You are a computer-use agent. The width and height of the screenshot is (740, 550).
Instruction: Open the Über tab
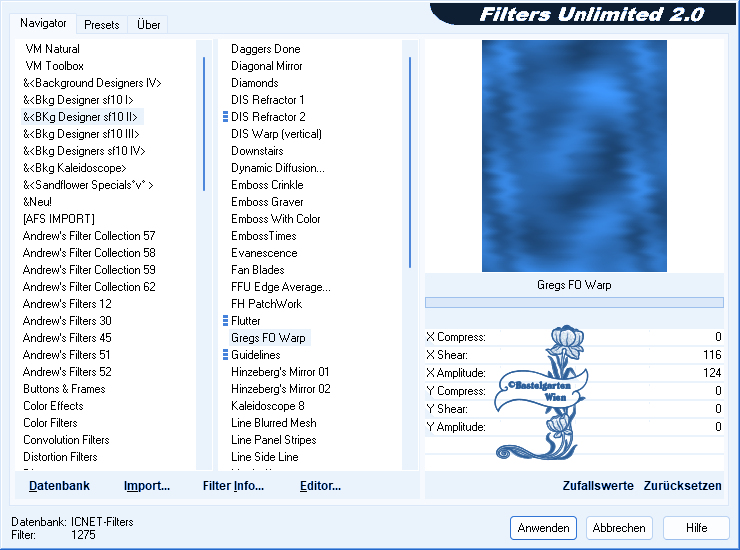point(149,25)
